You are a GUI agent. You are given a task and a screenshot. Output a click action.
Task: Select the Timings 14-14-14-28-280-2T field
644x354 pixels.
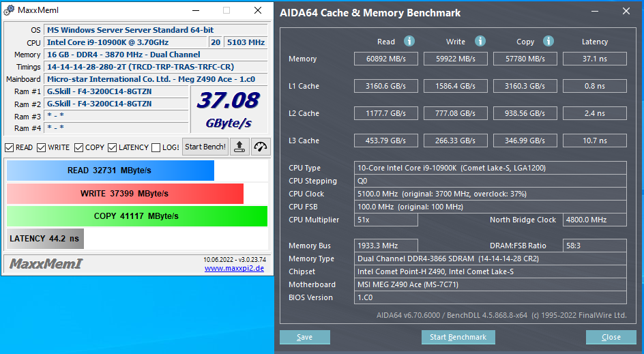click(156, 67)
